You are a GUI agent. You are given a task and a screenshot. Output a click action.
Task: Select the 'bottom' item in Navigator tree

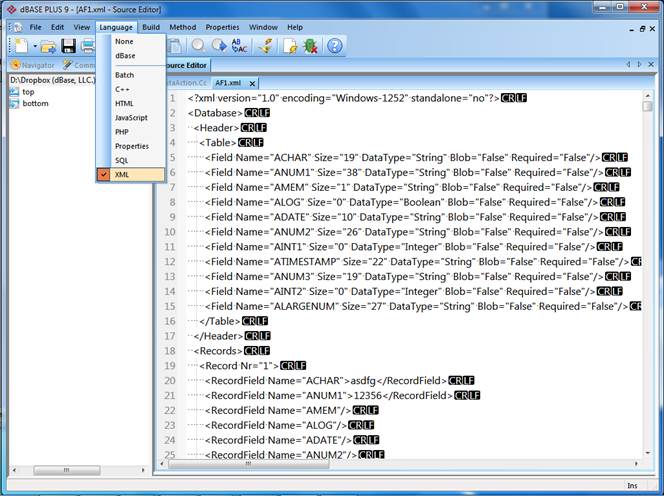[x=35, y=103]
